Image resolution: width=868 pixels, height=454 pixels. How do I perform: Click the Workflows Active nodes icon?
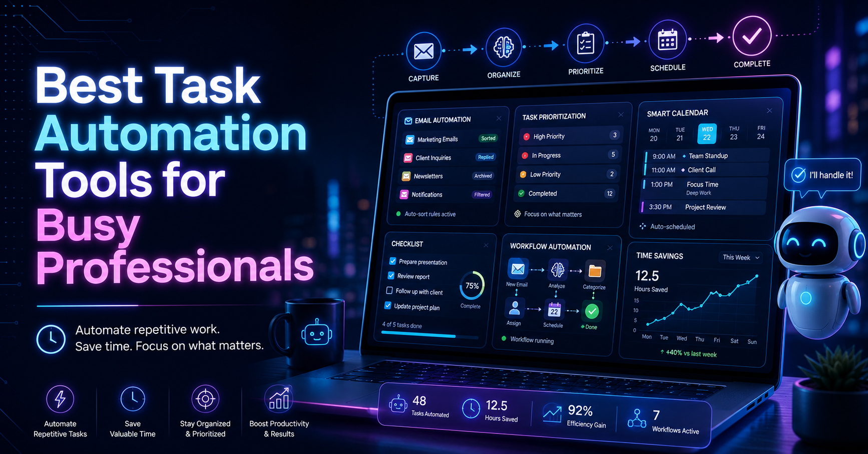(x=637, y=419)
